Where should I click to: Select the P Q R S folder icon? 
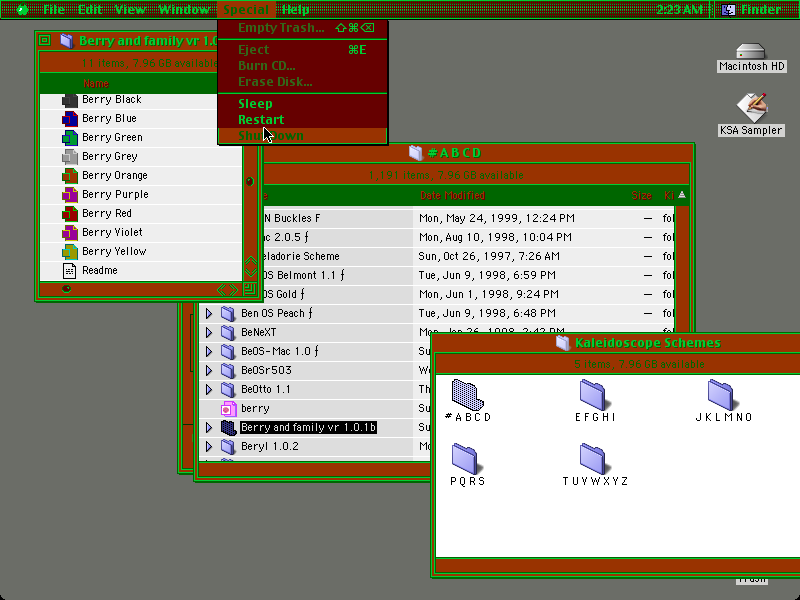[465, 459]
